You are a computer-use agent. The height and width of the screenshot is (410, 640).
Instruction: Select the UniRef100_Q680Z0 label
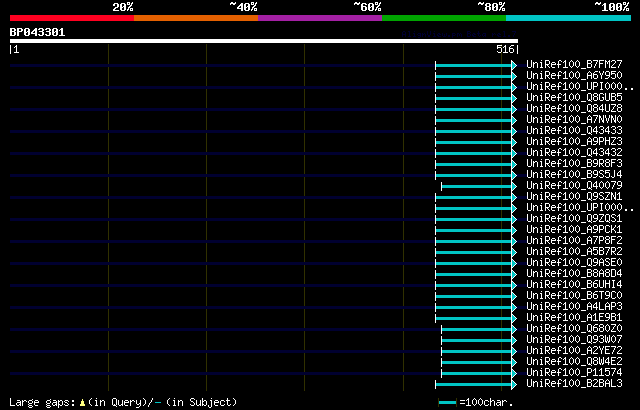(574, 329)
